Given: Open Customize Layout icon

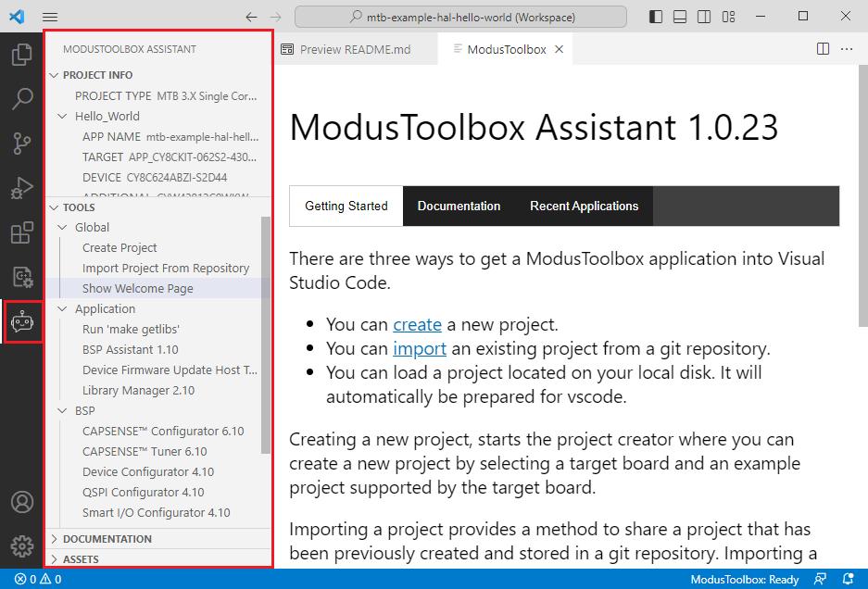Looking at the screenshot, I should click(x=728, y=17).
